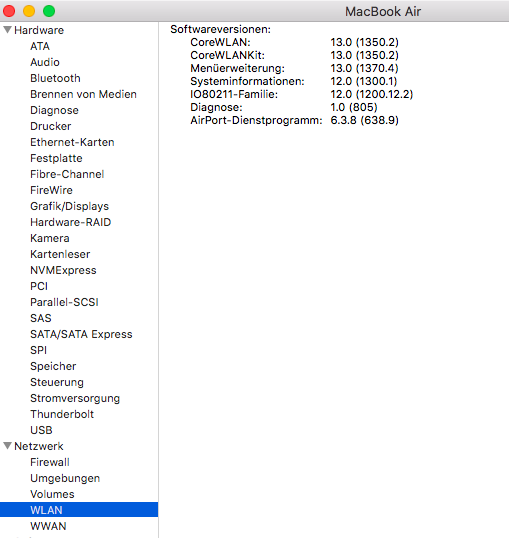Click the AirPort-Dienstprogramm version row
Screen dimensions: 509x538
(x=294, y=120)
